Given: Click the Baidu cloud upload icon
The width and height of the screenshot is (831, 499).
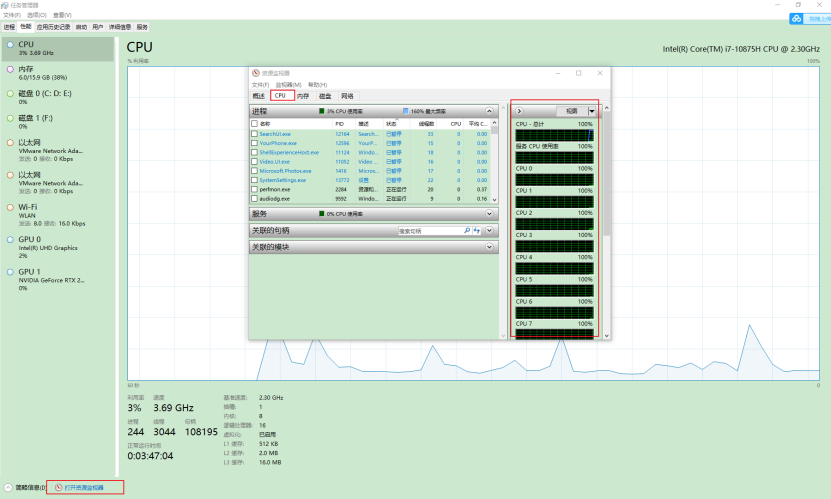Looking at the screenshot, I should point(796,19).
